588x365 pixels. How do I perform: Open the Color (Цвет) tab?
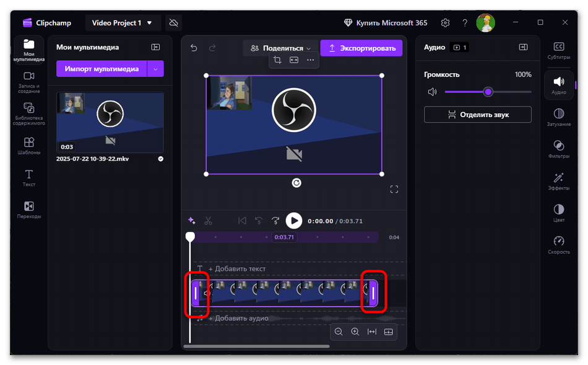(x=559, y=213)
